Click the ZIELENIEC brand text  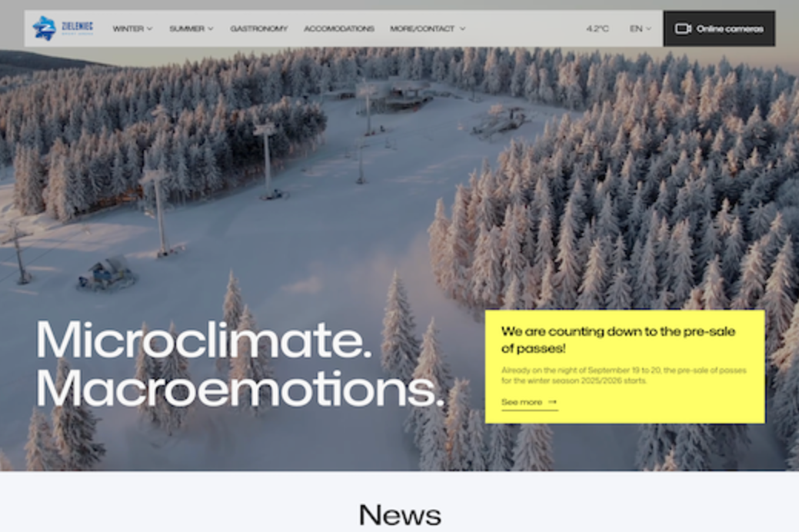tap(78, 26)
